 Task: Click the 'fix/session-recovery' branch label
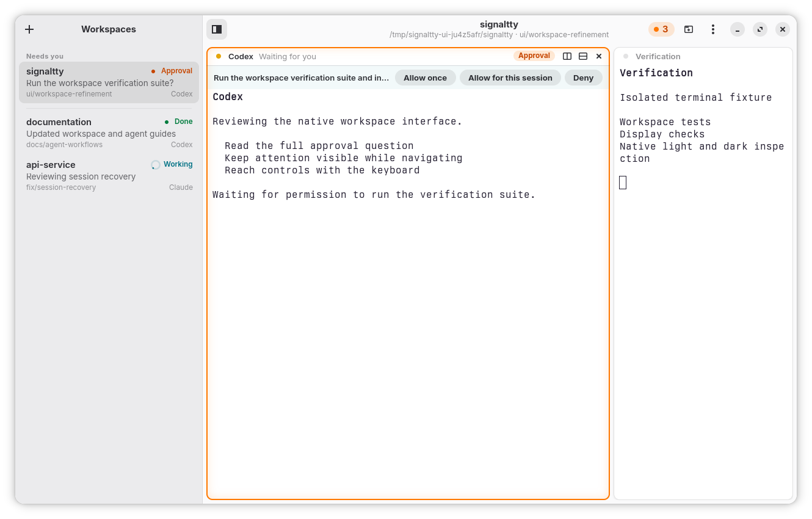pos(61,187)
